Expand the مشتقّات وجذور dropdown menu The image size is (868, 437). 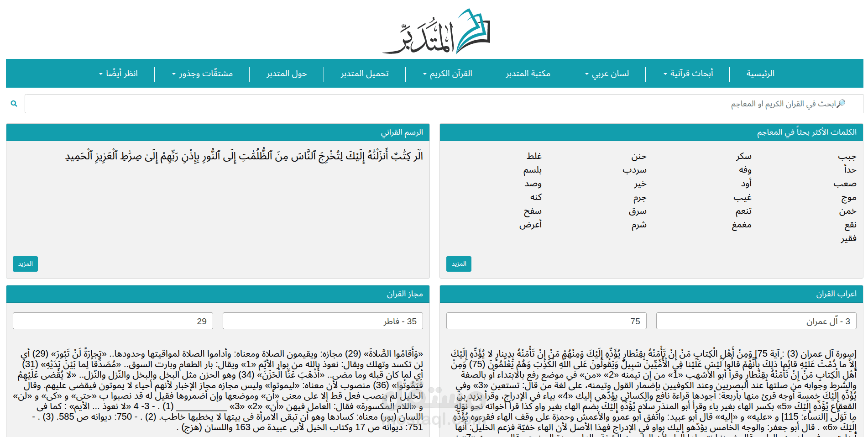(x=202, y=74)
